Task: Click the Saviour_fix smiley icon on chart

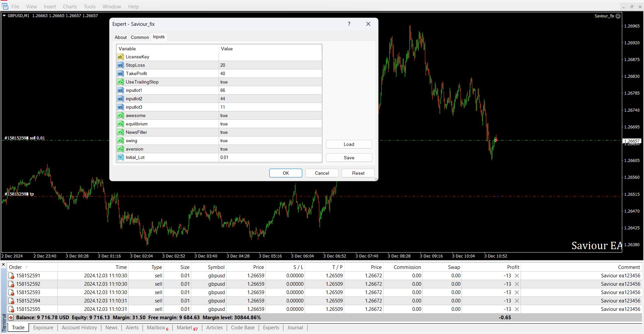Action: tap(618, 16)
